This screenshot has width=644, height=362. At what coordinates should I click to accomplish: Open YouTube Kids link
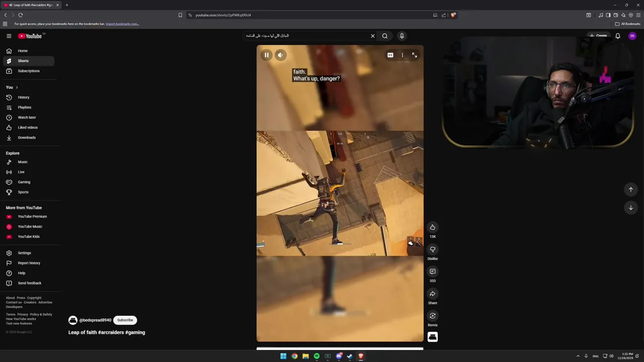pos(29,236)
